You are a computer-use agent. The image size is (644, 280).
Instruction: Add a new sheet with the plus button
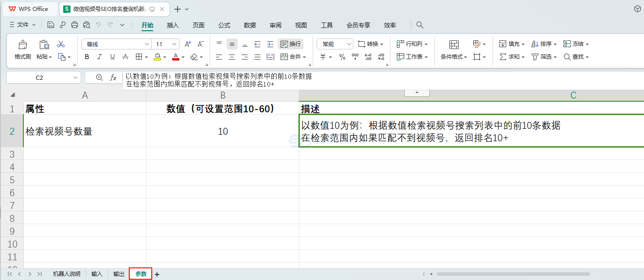click(x=157, y=274)
